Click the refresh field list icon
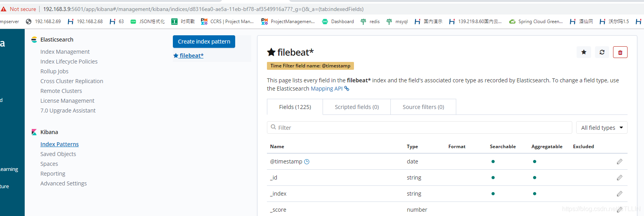This screenshot has height=216, width=644. point(602,52)
